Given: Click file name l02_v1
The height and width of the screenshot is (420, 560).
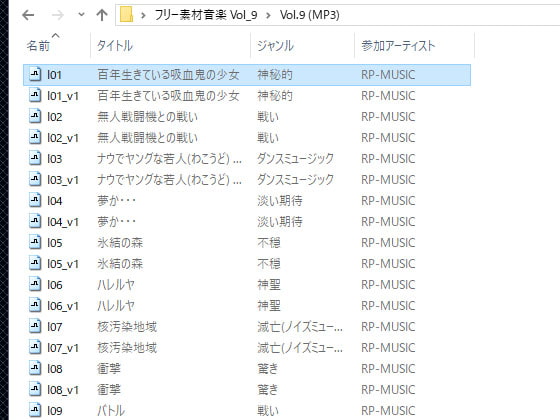Looking at the screenshot, I should click(x=63, y=138).
